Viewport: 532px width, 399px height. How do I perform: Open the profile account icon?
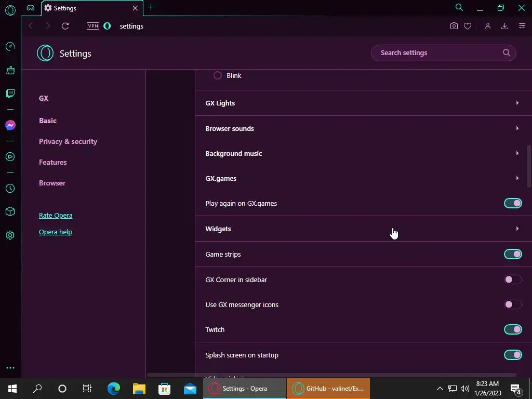coord(488,26)
